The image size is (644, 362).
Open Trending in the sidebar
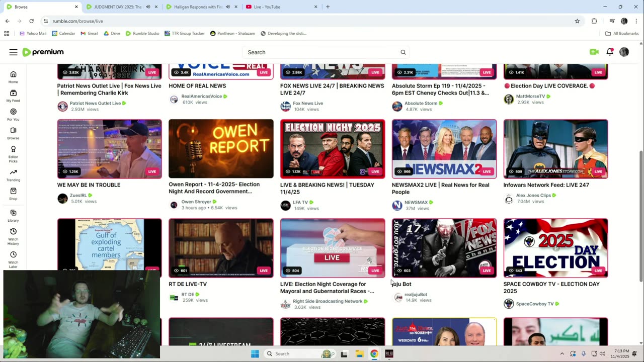13,175
